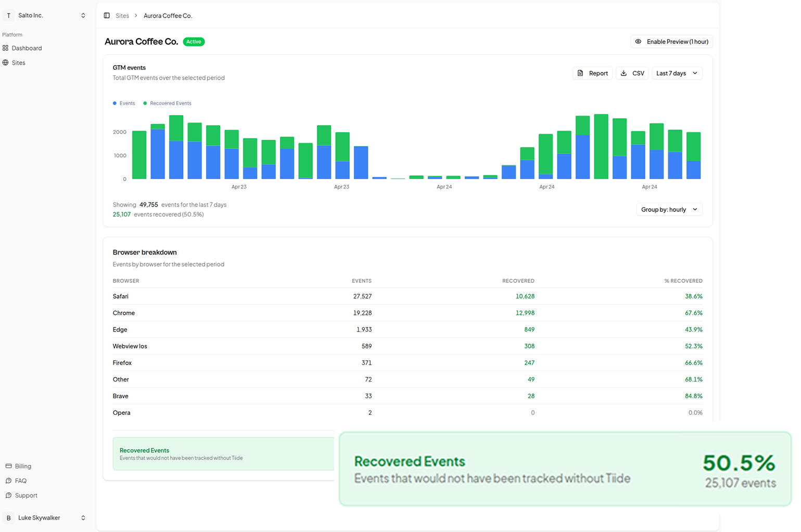
Task: Select the Chrome browser row
Action: pos(408,313)
